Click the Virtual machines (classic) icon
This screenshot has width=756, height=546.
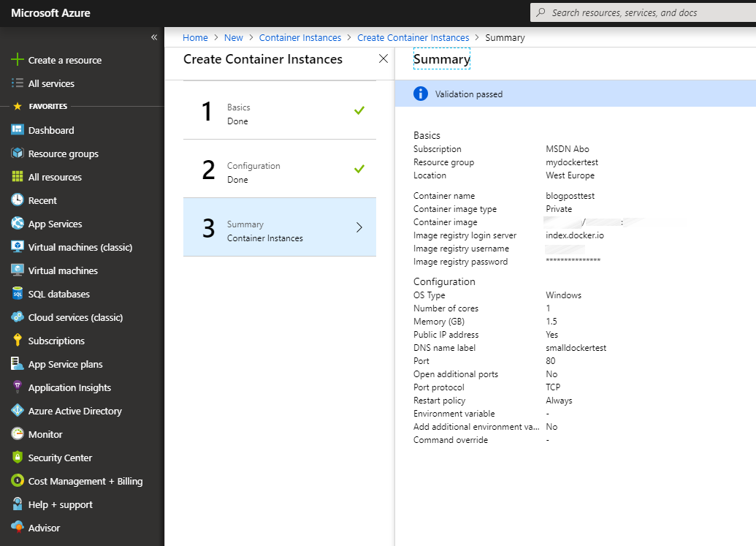18,246
